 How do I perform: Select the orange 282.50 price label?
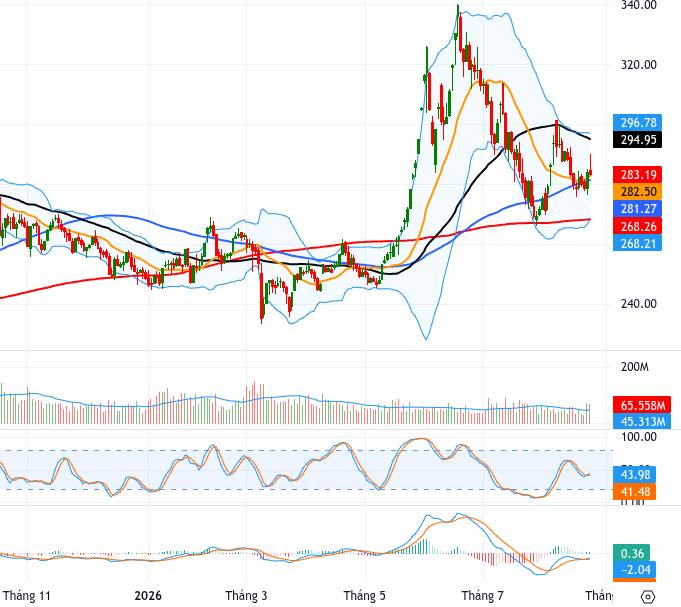pos(638,191)
